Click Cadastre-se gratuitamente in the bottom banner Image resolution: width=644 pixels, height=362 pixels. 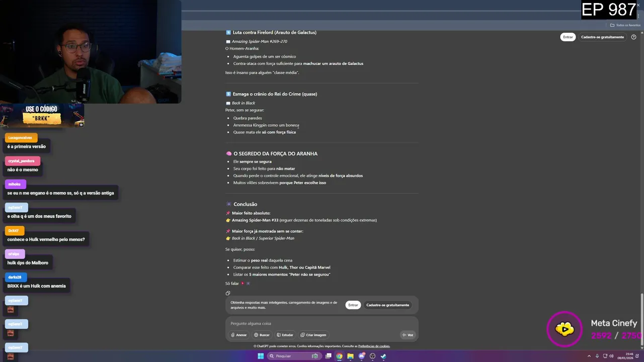(387, 305)
